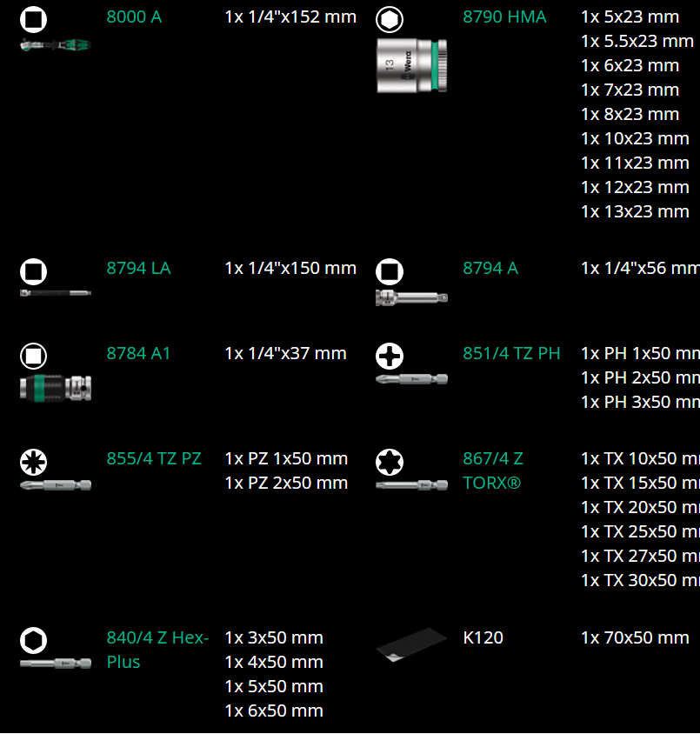Click the 1x PH 1x50 mm entry
This screenshot has height=734, width=700.
(640, 354)
